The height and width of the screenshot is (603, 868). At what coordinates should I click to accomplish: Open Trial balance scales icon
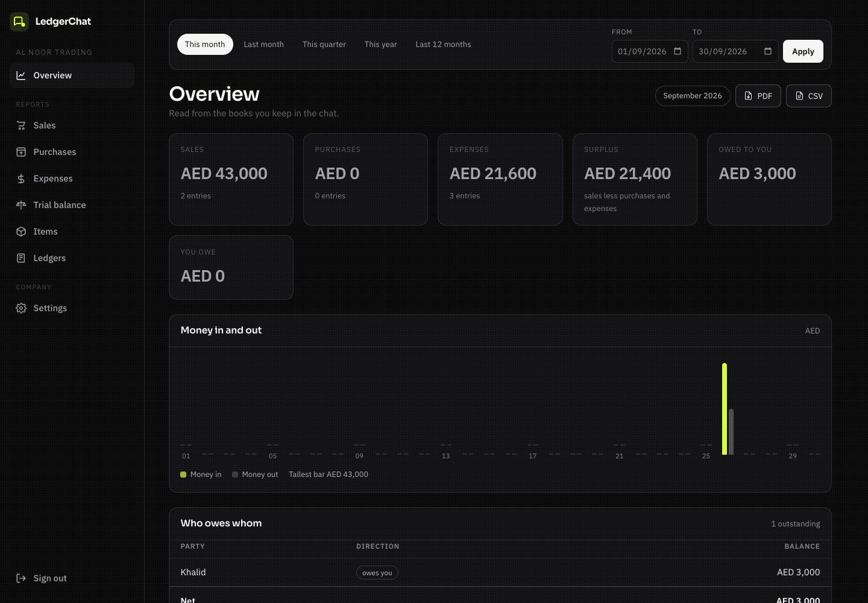pyautogui.click(x=21, y=205)
